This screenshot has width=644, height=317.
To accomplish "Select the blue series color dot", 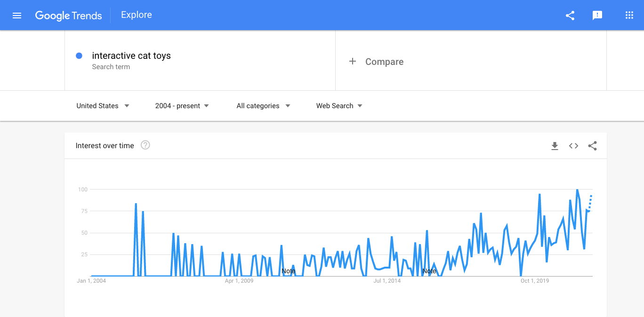I will (79, 55).
